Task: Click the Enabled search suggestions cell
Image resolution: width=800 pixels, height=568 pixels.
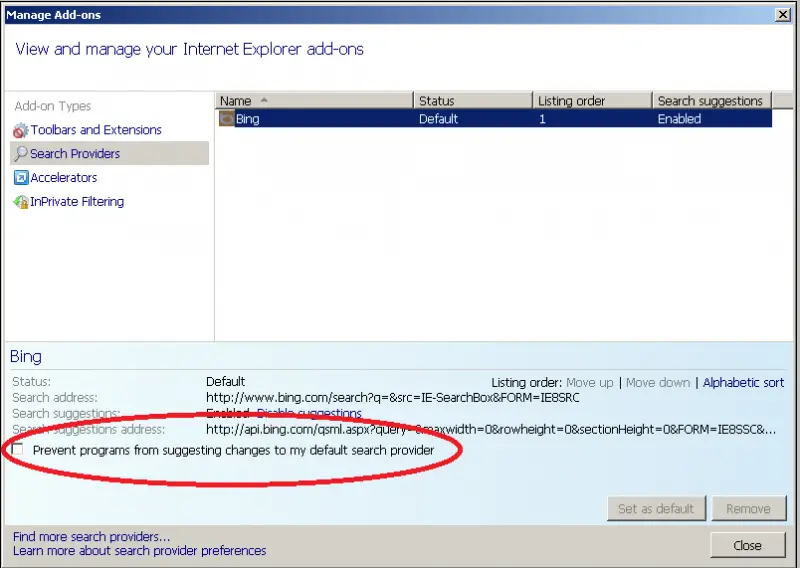Action: (x=679, y=119)
